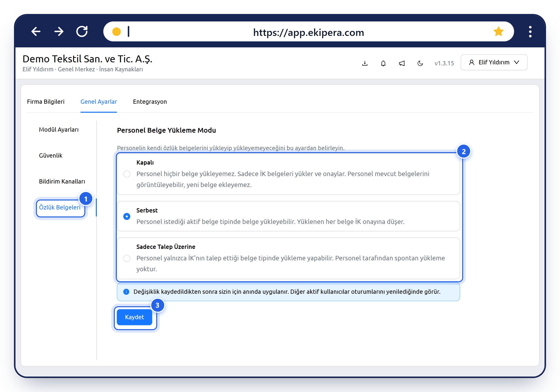This screenshot has height=392, width=560.
Task: Click the yellow dot in the address bar
Action: tap(117, 32)
